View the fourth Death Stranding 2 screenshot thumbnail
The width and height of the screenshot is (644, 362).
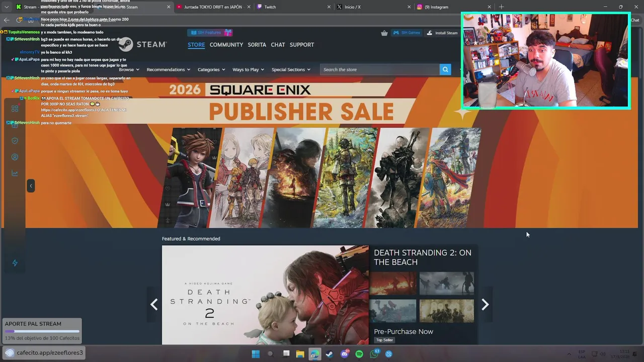pos(447,311)
